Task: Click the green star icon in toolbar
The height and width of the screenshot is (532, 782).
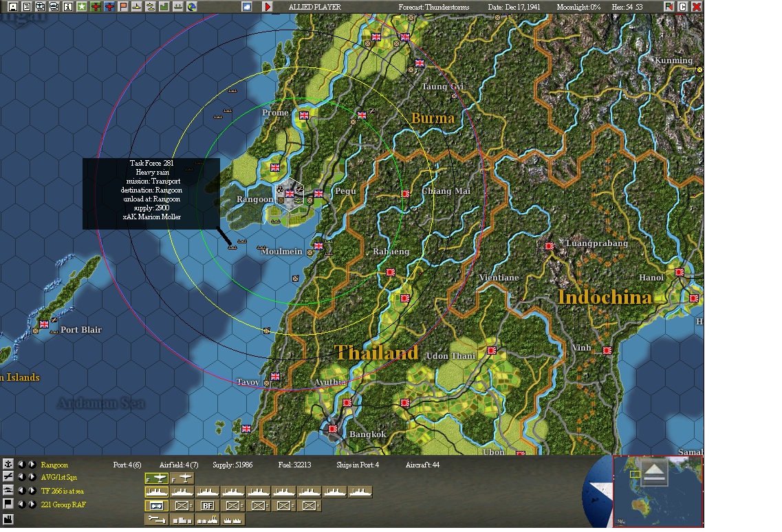Action: point(82,7)
